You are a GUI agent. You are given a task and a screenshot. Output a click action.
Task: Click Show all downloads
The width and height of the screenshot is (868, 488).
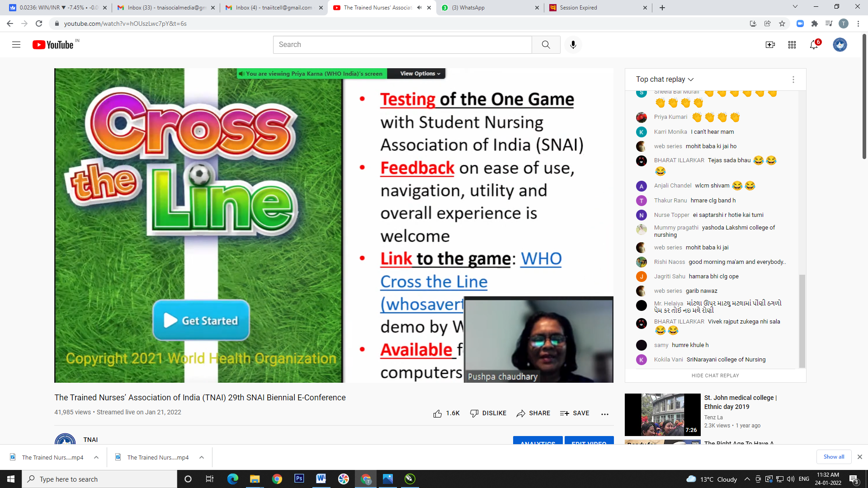(834, 457)
